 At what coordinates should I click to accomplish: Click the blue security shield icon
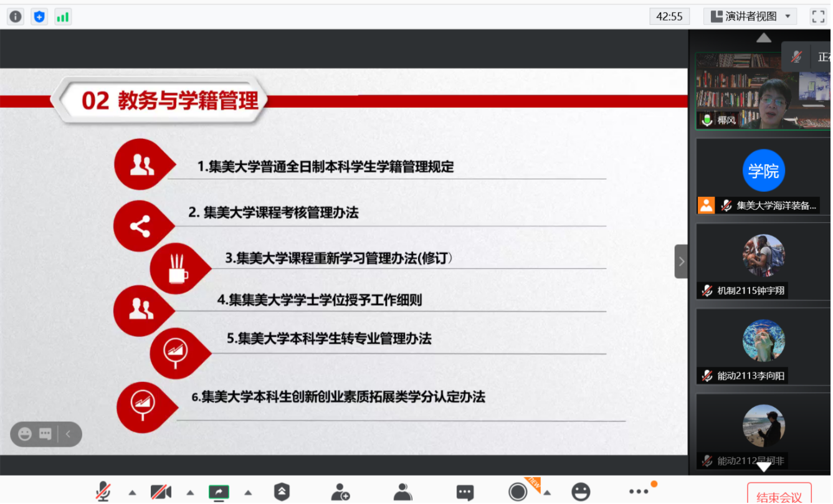tap(39, 17)
